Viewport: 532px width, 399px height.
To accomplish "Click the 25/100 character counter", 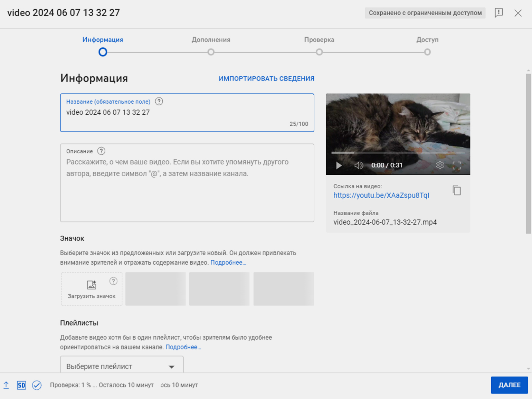I will click(x=299, y=124).
